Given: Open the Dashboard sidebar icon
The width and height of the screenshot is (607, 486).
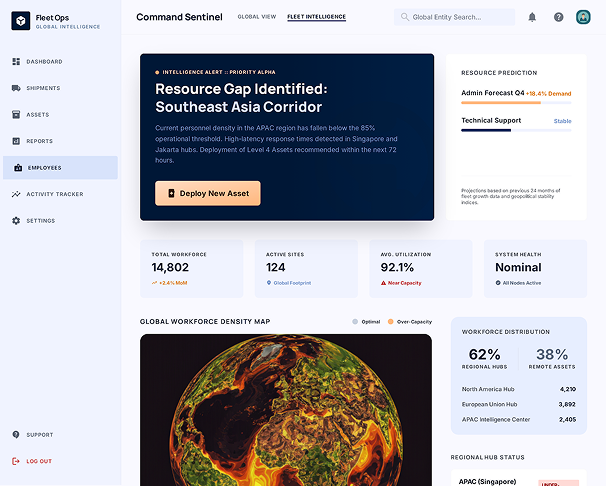Looking at the screenshot, I should [16, 62].
